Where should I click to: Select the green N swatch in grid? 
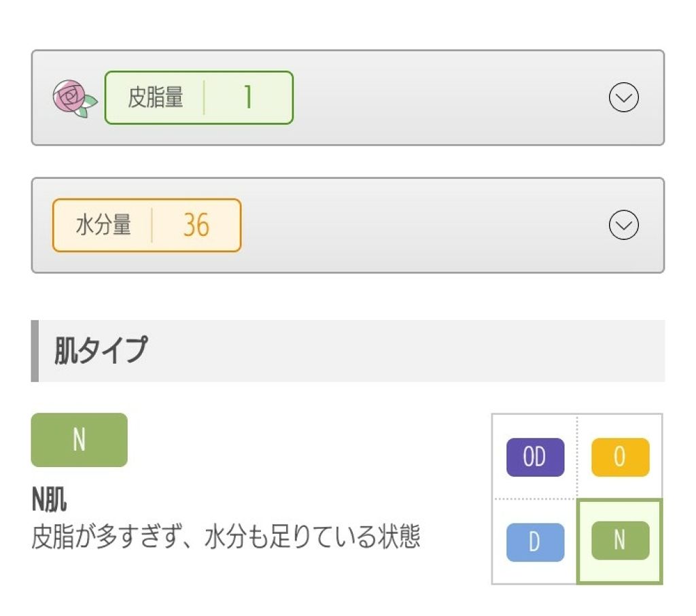pyautogui.click(x=620, y=541)
